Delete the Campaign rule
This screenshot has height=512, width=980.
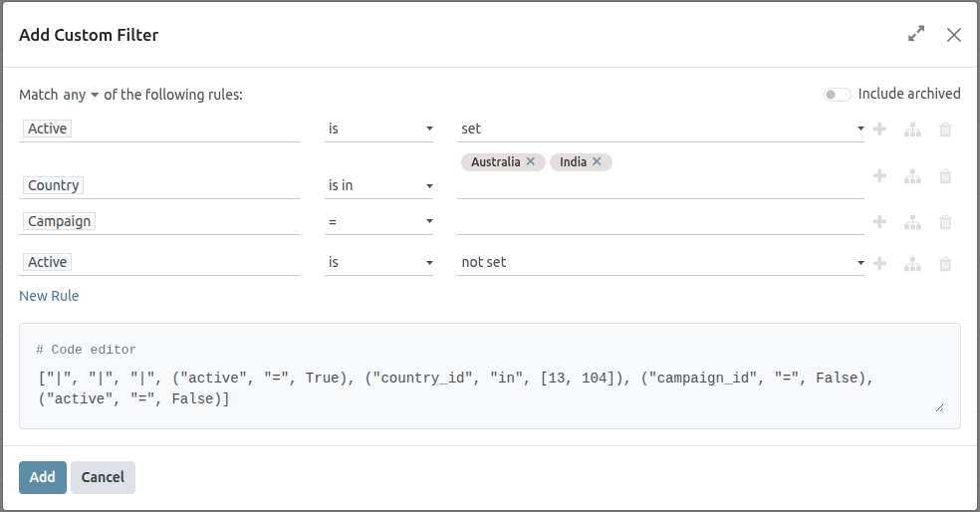[945, 222]
